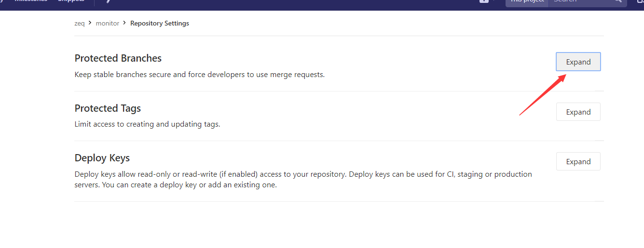Open Snippets in the top navigation

coord(71,1)
